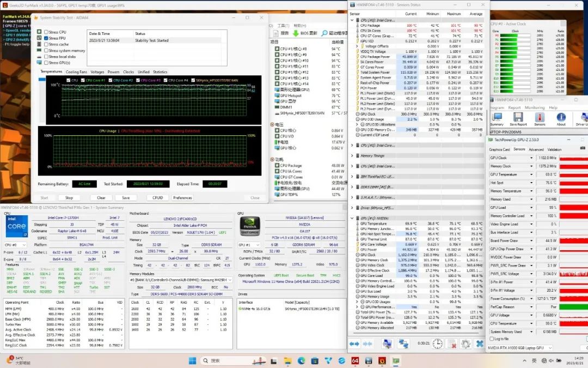This screenshot has height=368, width=588.
Task: Click the Clear button in System Stability Test
Action: click(101, 197)
